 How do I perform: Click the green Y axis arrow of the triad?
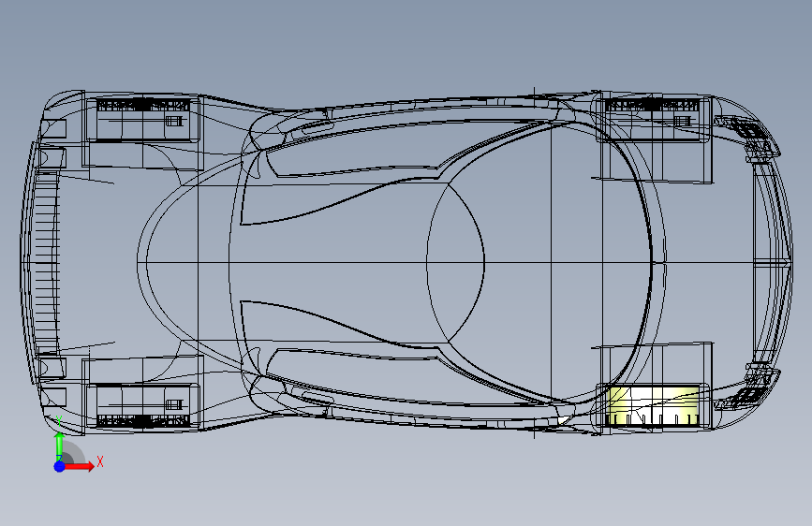(60, 445)
